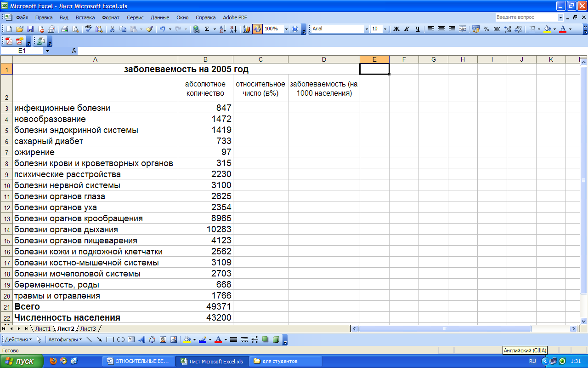Switch to the ОТНОСИТЕЛЬНЫЕ ВЕ... taskbar window

(139, 361)
